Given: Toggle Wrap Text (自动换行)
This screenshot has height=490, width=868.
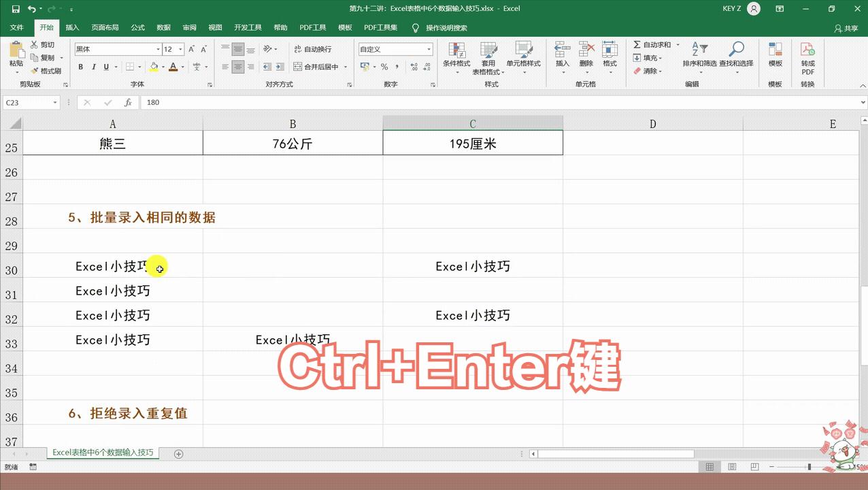Looking at the screenshot, I should click(312, 49).
